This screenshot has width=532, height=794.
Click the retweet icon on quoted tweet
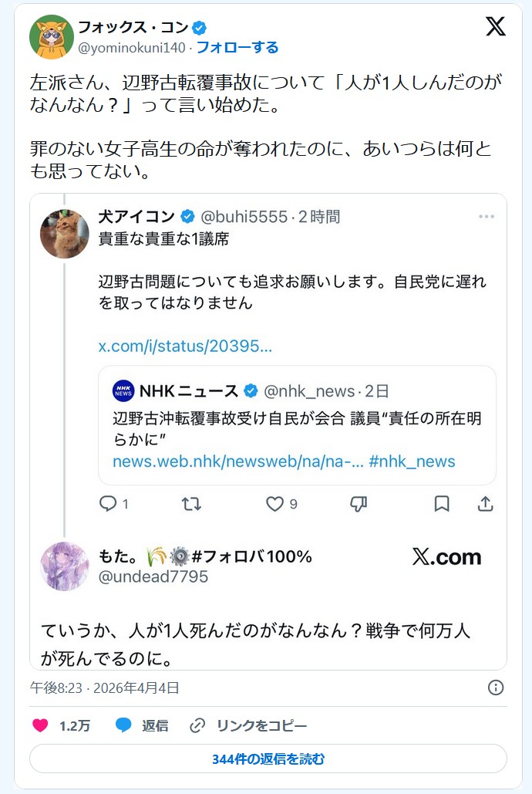coord(190,504)
